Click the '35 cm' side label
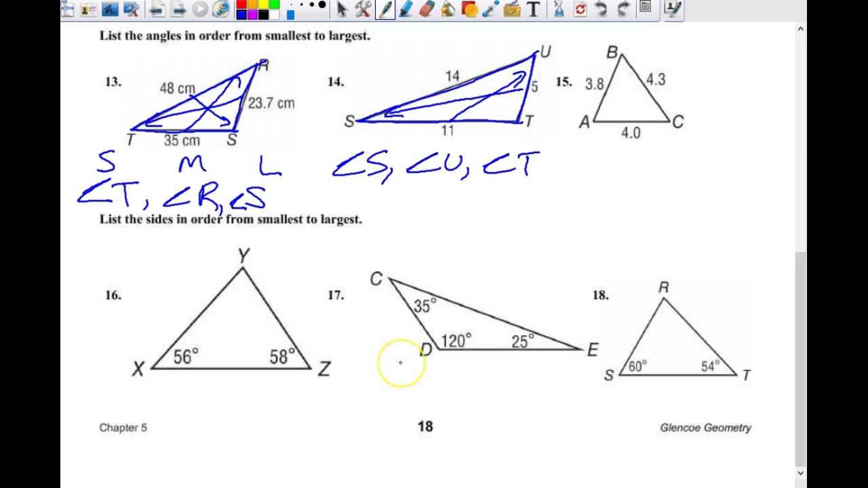 (x=182, y=140)
